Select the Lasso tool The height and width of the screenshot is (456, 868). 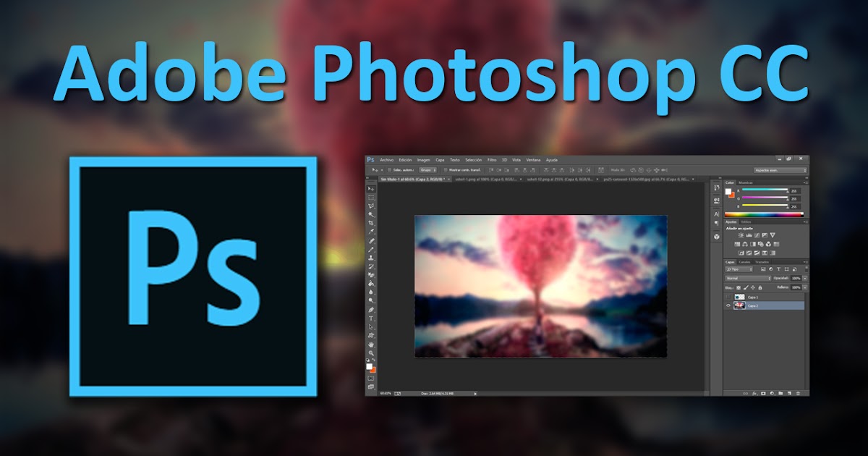pos(371,206)
